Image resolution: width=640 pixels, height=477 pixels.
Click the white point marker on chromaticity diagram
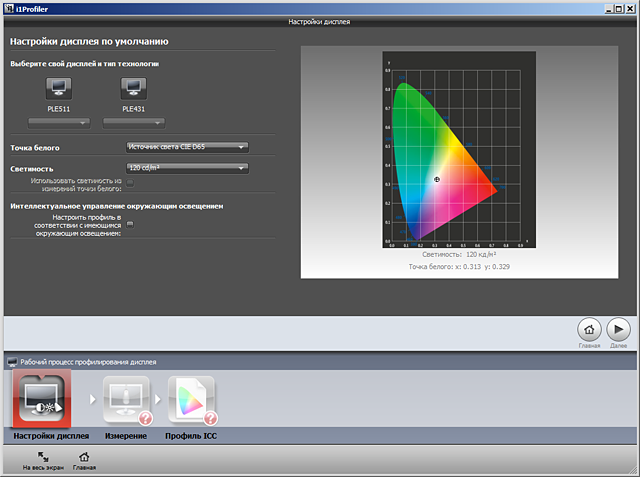[x=436, y=178]
